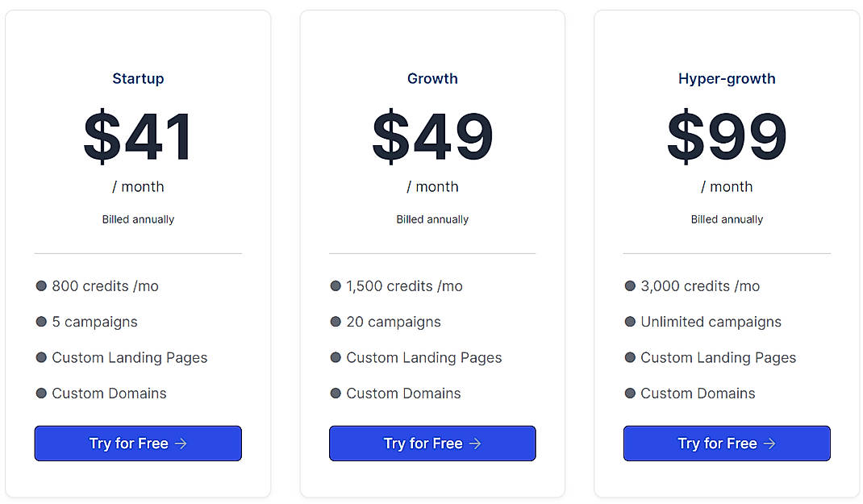Click the $99 price text
Viewport: 863px width, 504px height.
click(727, 135)
